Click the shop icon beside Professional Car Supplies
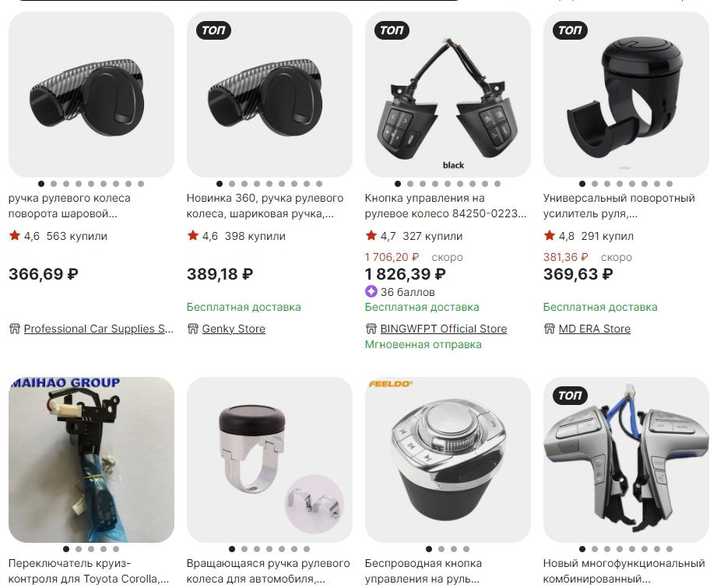This screenshot has height=588, width=724. [x=15, y=329]
